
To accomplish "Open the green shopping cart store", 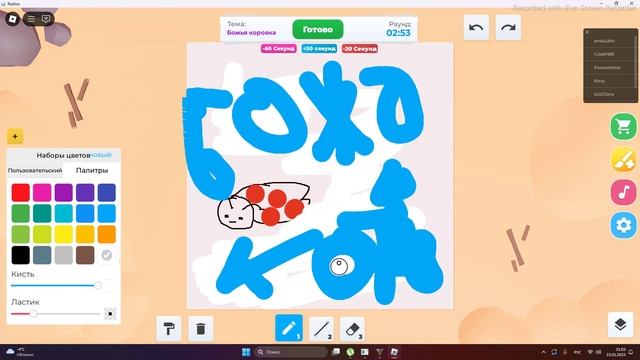I will 623,127.
